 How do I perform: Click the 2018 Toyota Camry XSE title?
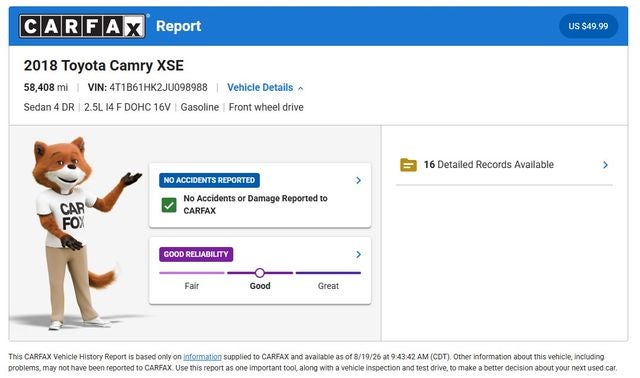tap(104, 65)
